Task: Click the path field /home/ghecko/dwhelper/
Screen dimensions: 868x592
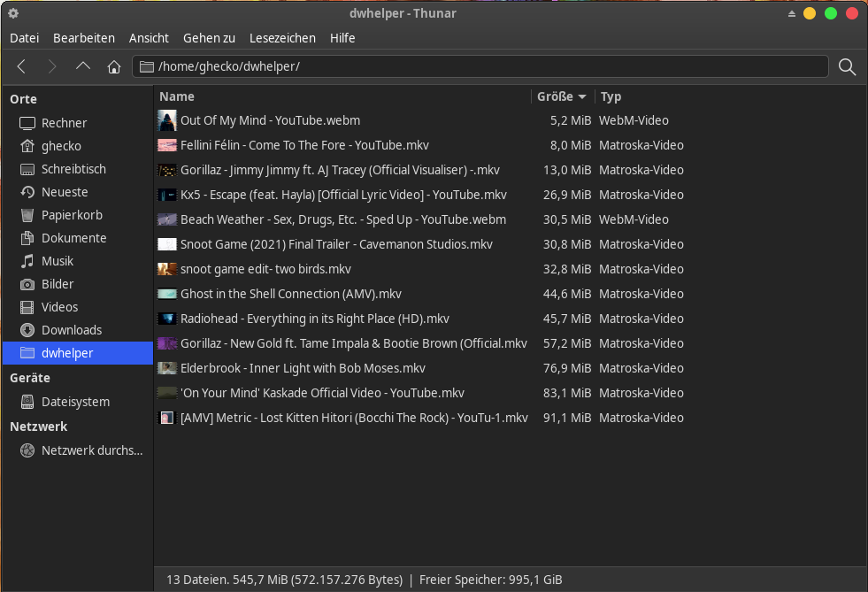Action: (x=480, y=66)
